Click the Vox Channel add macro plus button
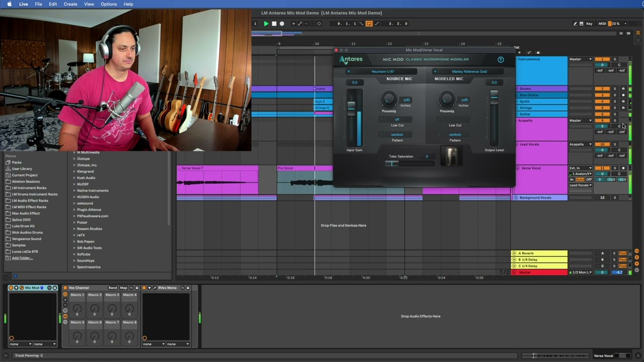The height and width of the screenshot is (362, 644). pyautogui.click(x=65, y=300)
